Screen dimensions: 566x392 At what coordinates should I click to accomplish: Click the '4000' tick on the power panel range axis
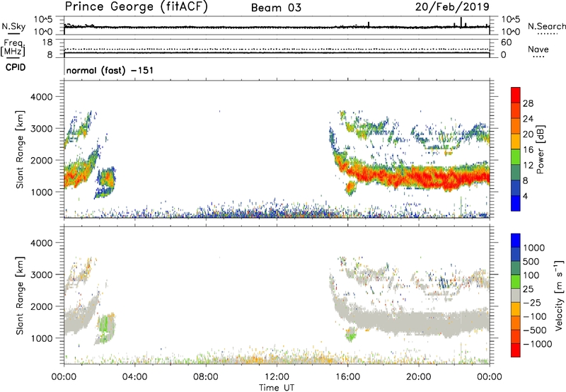click(42, 97)
